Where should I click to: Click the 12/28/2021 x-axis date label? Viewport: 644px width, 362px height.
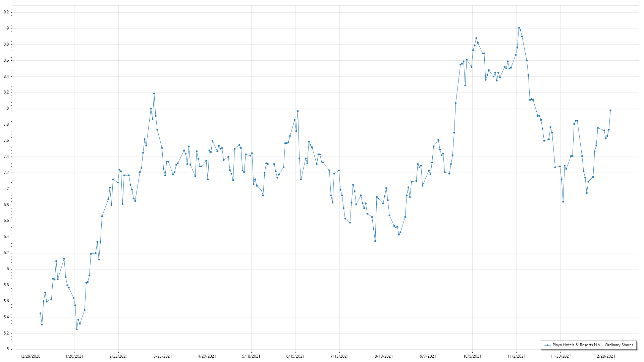pos(605,356)
